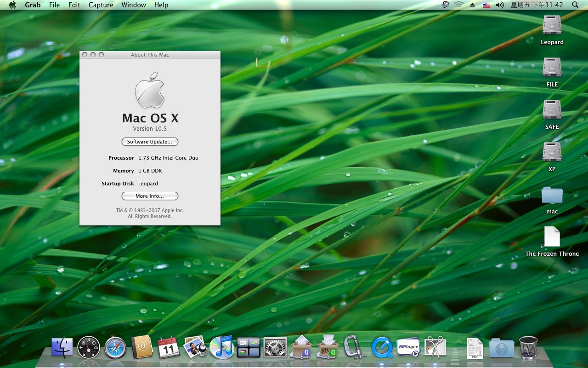Click the menu bar clock showing 11:42

[x=537, y=5]
